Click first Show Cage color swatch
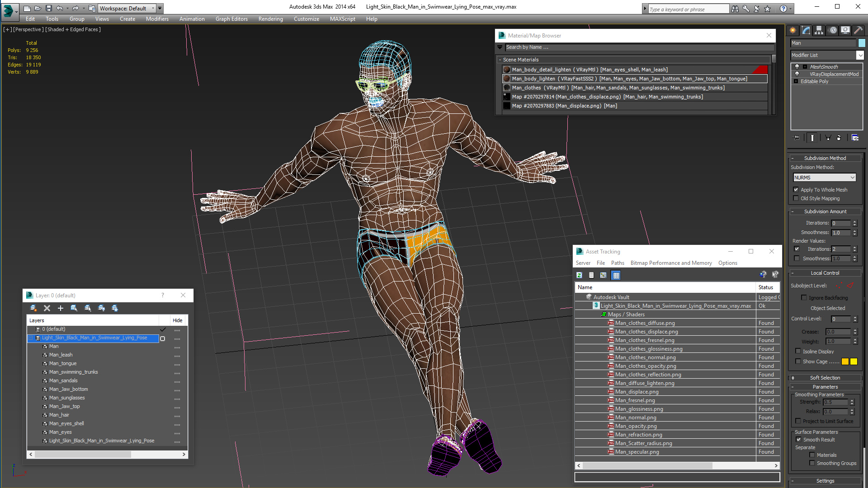Screen dimensions: 868x488 pyautogui.click(x=845, y=361)
